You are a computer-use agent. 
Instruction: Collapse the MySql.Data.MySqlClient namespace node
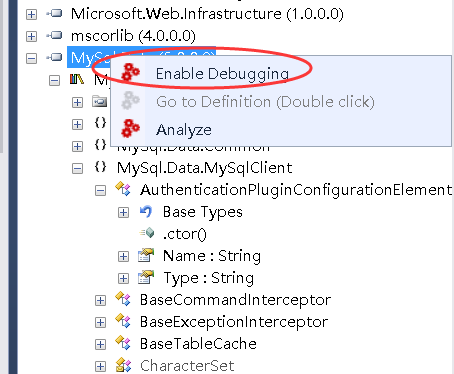pyautogui.click(x=77, y=168)
